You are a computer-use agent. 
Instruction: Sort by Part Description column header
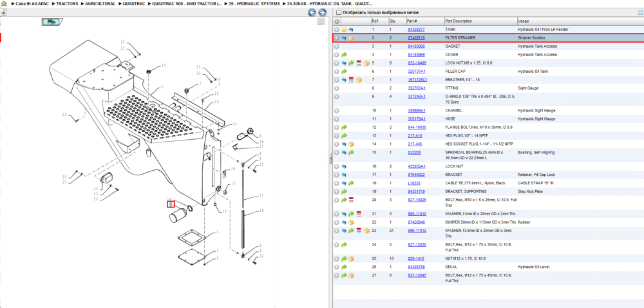(480, 21)
